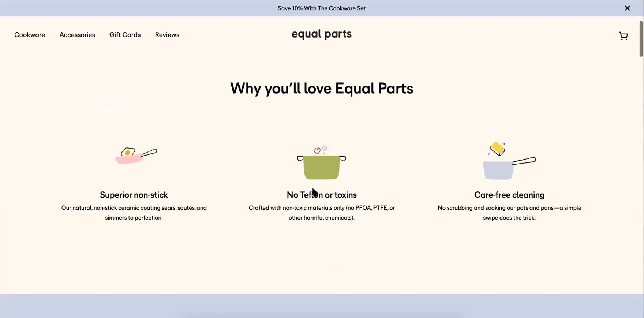This screenshot has width=644, height=318.
Task: Dismiss the promo banner with the X
Action: pyautogui.click(x=627, y=8)
